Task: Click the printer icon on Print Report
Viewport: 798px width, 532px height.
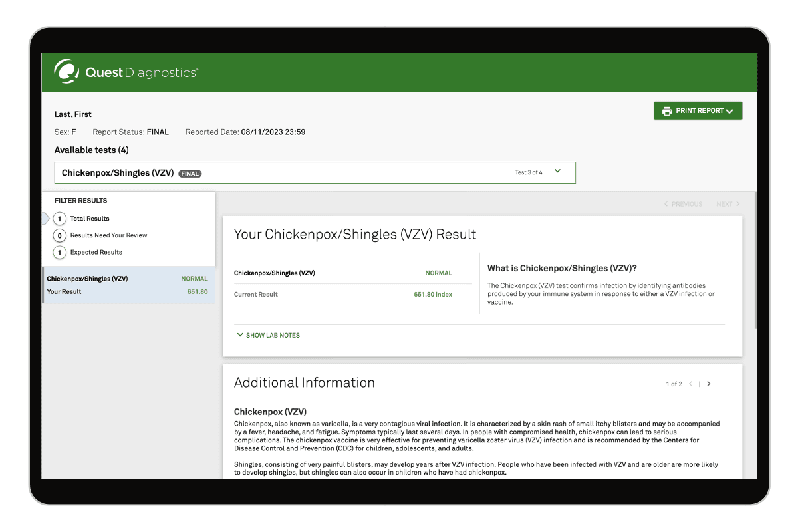Action: click(x=666, y=111)
